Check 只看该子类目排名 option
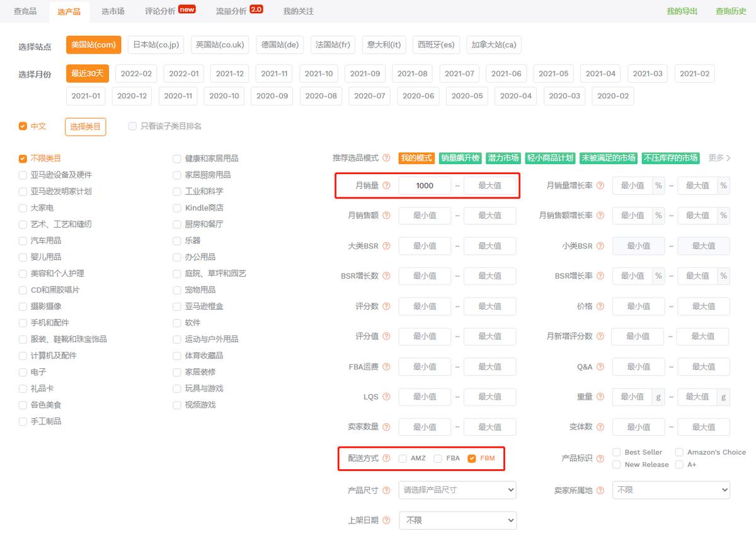The image size is (756, 536). [x=132, y=126]
